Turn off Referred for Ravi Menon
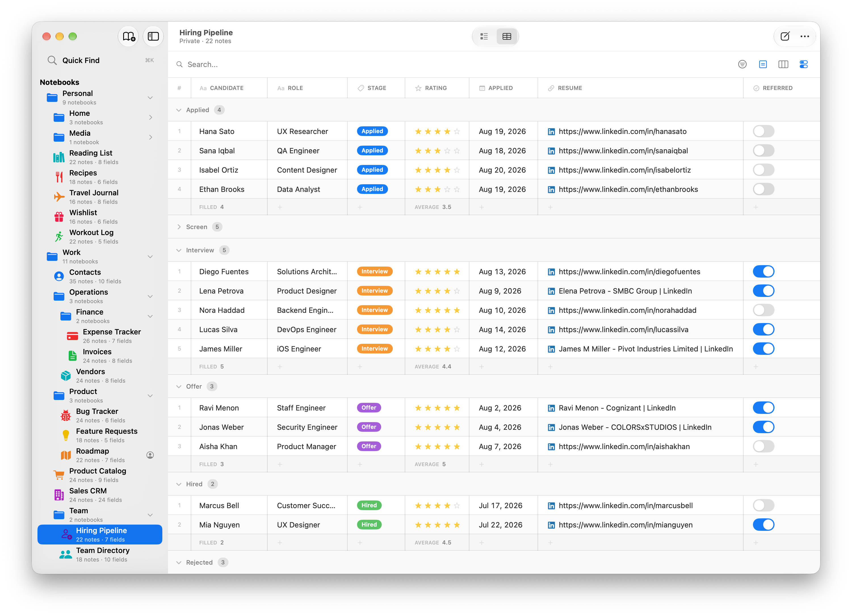Screen dimensions: 852x616 [x=763, y=408]
